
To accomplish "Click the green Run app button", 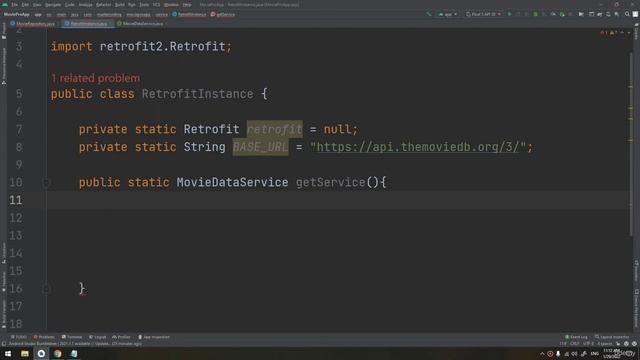I will (509, 14).
